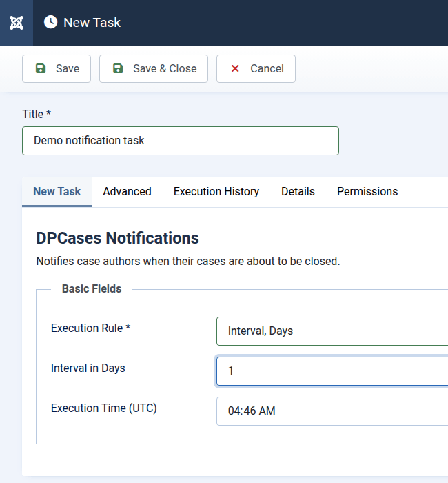Show the Permissions tab
The image size is (448, 483).
click(367, 192)
